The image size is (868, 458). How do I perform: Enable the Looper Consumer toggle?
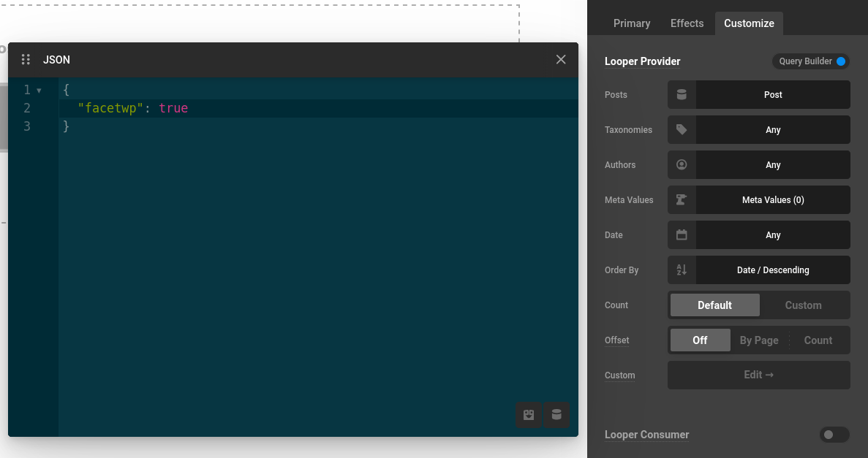click(x=834, y=435)
